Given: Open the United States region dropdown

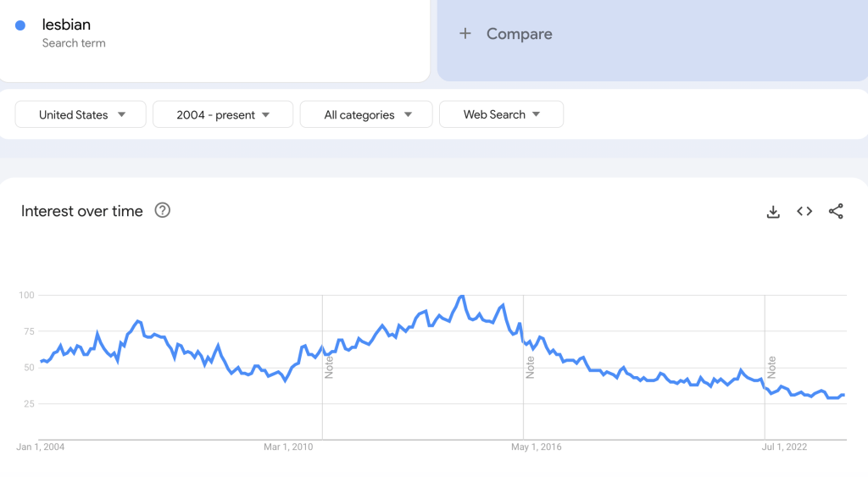Looking at the screenshot, I should (81, 114).
